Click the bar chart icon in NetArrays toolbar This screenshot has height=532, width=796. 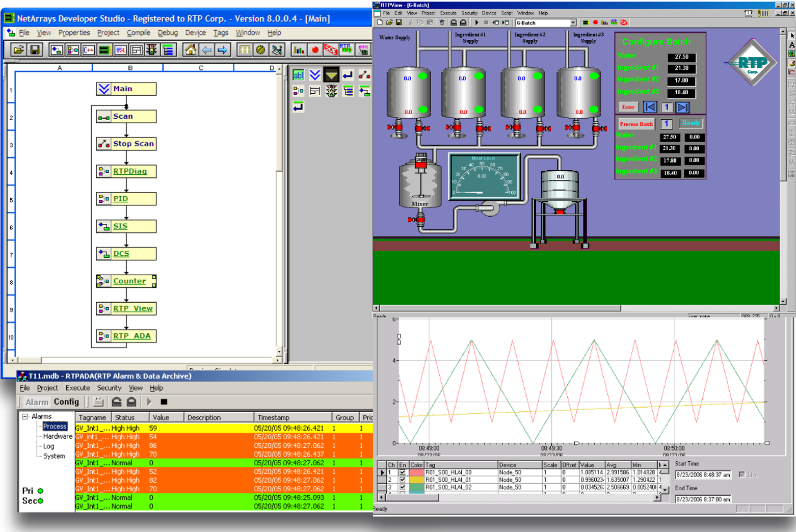(299, 50)
